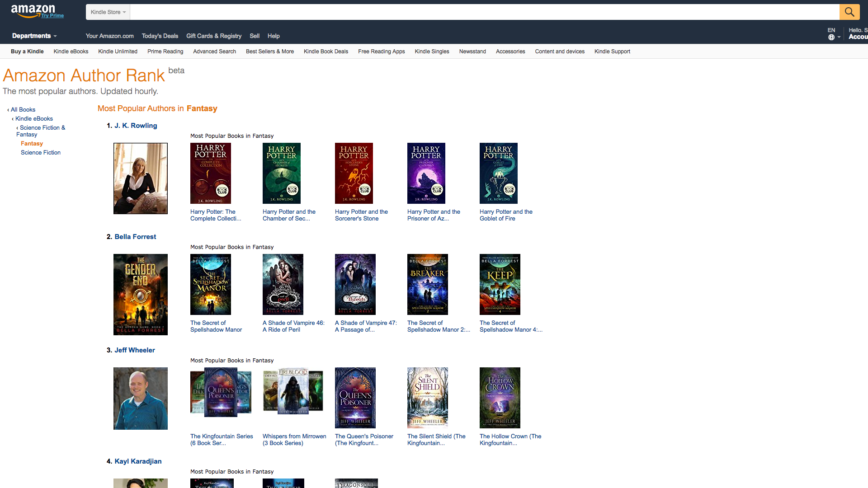Open Today's Deals in the navigation

[x=160, y=36]
